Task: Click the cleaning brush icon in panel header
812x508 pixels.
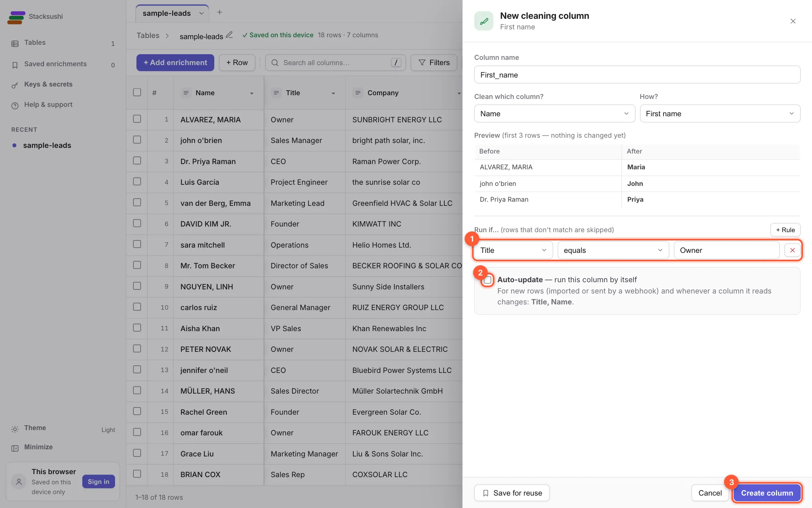Action: point(484,21)
